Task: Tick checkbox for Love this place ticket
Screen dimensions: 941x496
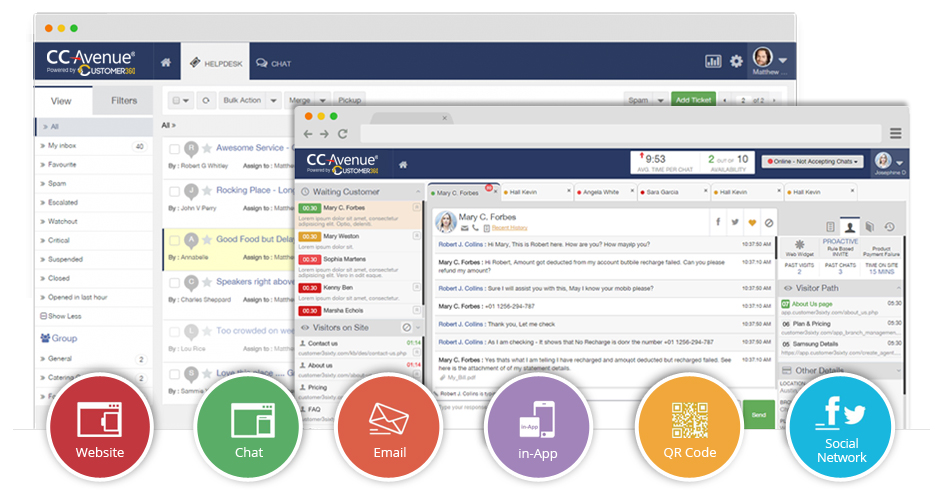Action: click(x=174, y=374)
